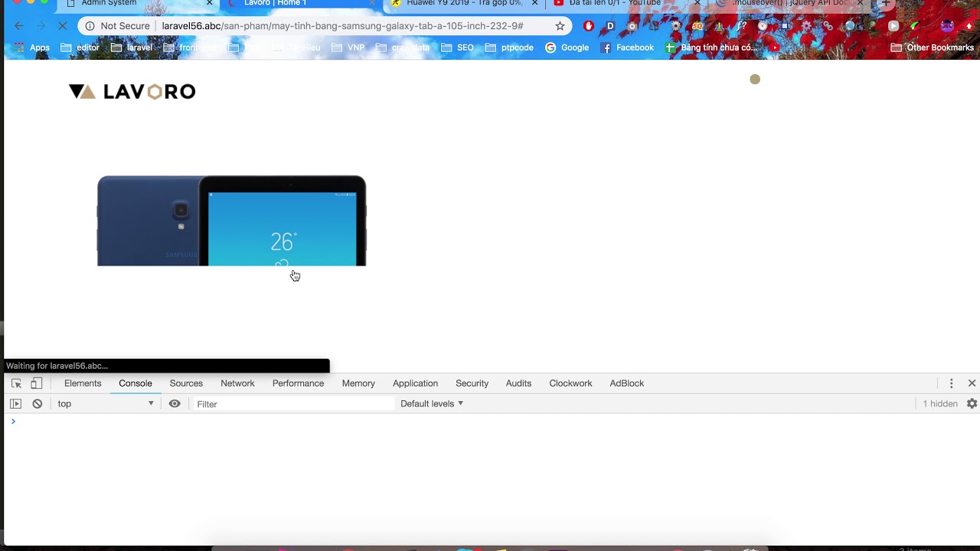Viewport: 980px width, 551px height.
Task: Open the ptpcode bookmarks folder
Action: coord(509,47)
